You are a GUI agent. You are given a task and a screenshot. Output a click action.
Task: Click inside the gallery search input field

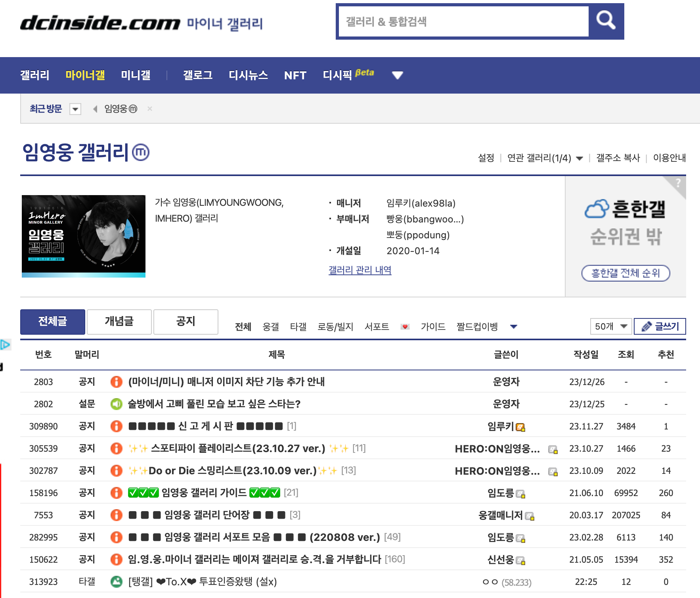[460, 21]
